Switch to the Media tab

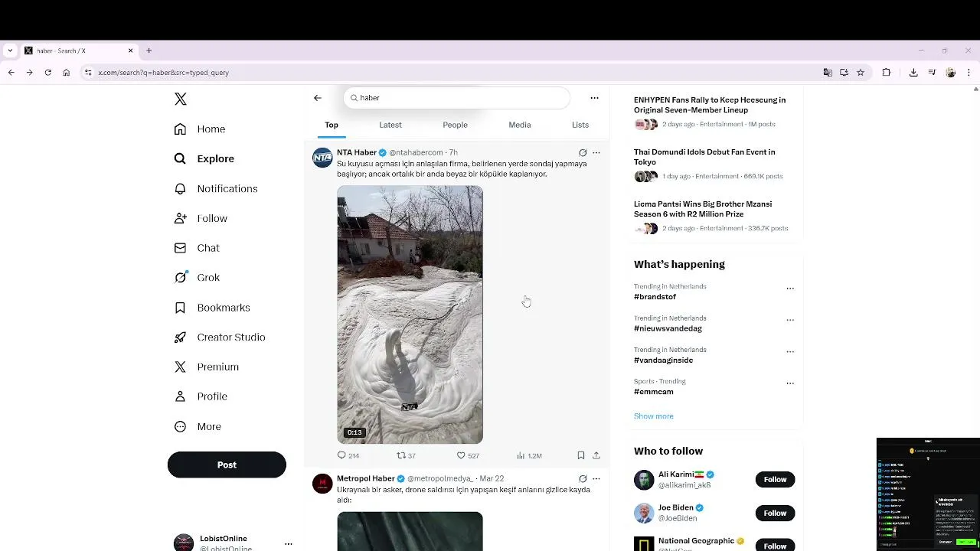point(520,125)
